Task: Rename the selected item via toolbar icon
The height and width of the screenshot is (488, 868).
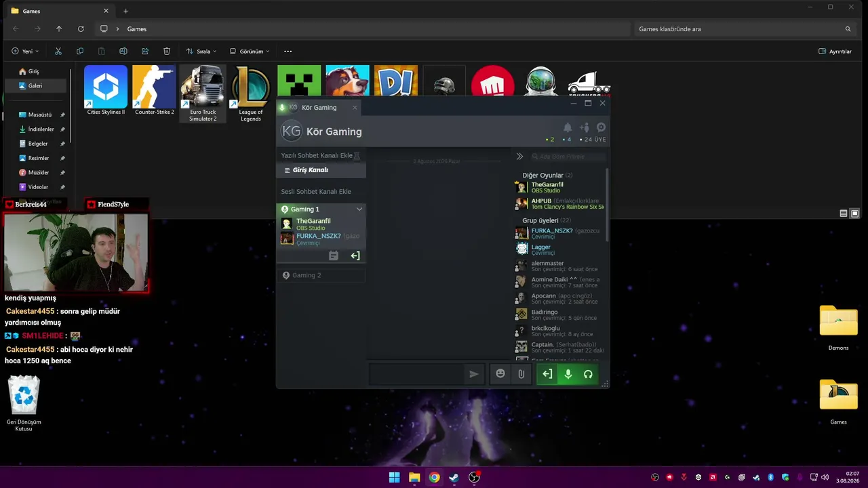Action: tap(123, 51)
